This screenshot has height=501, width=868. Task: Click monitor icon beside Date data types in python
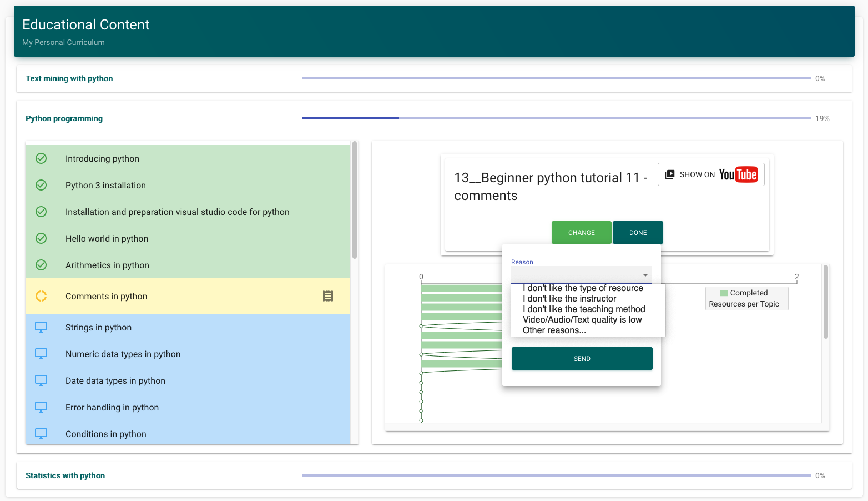pos(41,380)
